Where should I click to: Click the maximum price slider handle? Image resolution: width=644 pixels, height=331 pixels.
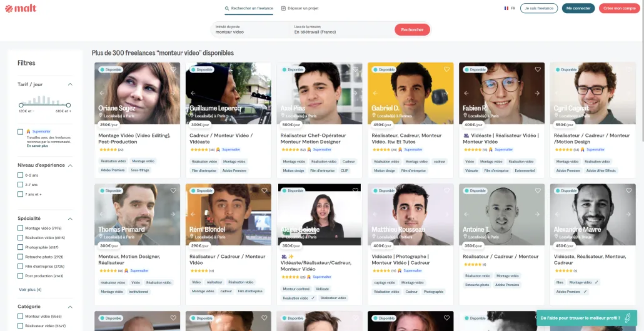pyautogui.click(x=69, y=105)
